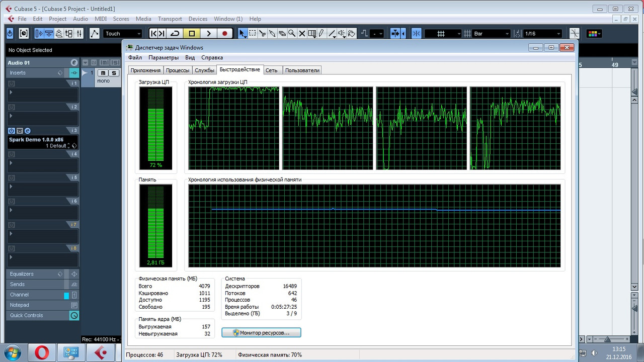Open the Devices menu in Cubase

click(198, 19)
